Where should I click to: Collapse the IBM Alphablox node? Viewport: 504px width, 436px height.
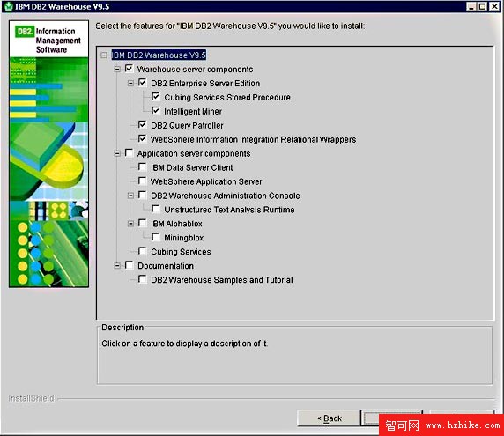click(x=130, y=224)
